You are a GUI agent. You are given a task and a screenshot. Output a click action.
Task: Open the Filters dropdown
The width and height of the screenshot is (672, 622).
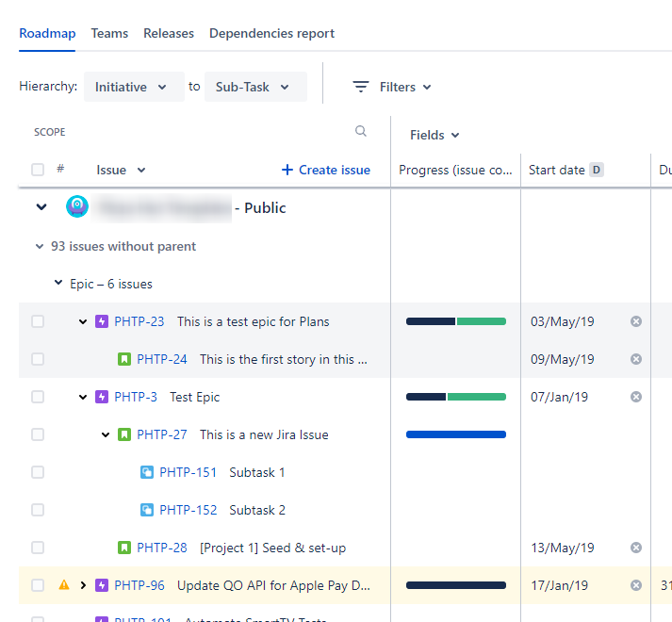pos(392,87)
